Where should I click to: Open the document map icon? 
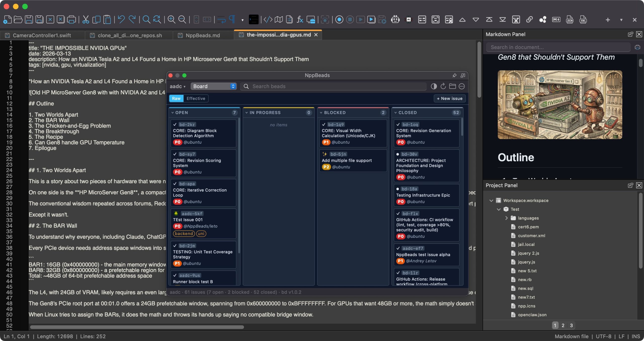pos(279,19)
